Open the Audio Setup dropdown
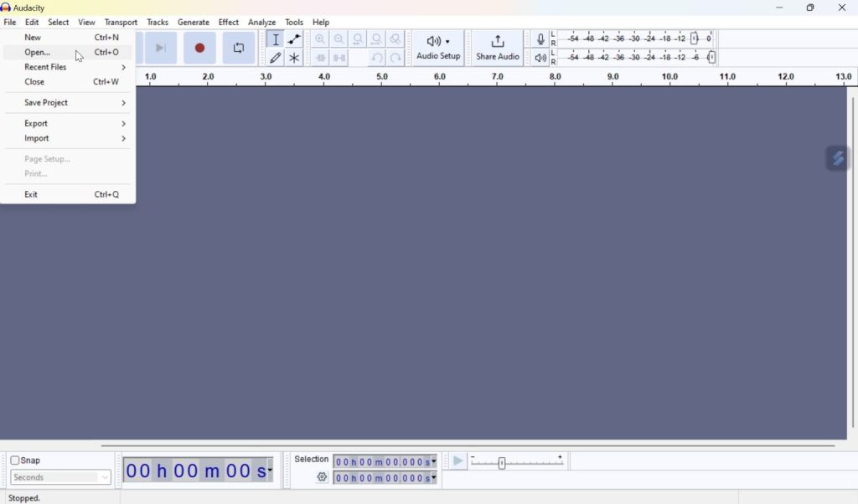Image resolution: width=858 pixels, height=504 pixels. click(437, 48)
